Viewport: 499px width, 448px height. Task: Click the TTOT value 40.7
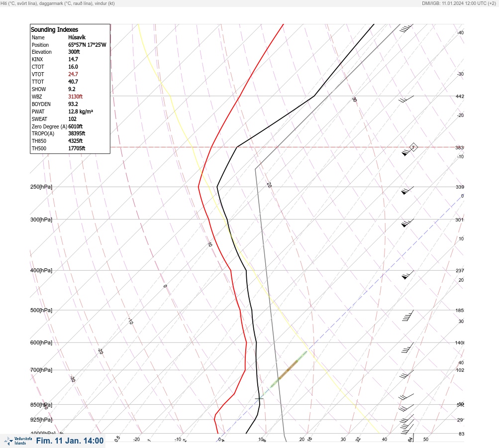(x=73, y=82)
